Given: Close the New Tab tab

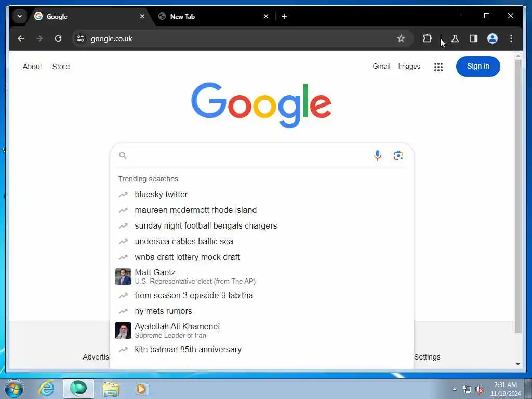Looking at the screenshot, I should coord(266,16).
